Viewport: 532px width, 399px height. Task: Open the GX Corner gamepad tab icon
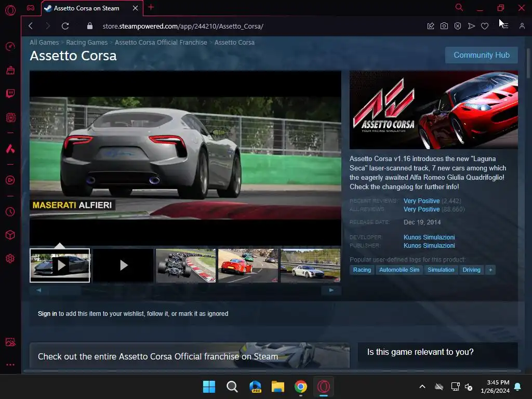pos(31,8)
